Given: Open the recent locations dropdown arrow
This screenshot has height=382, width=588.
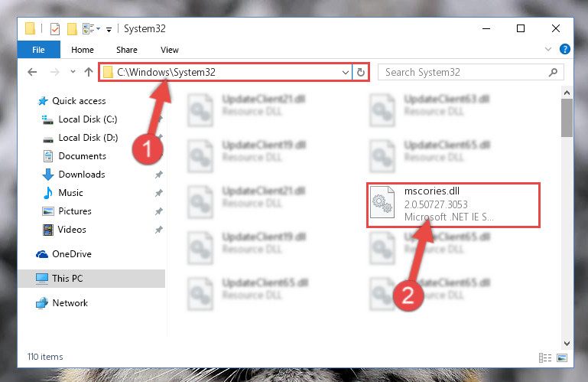Looking at the screenshot, I should [x=73, y=71].
